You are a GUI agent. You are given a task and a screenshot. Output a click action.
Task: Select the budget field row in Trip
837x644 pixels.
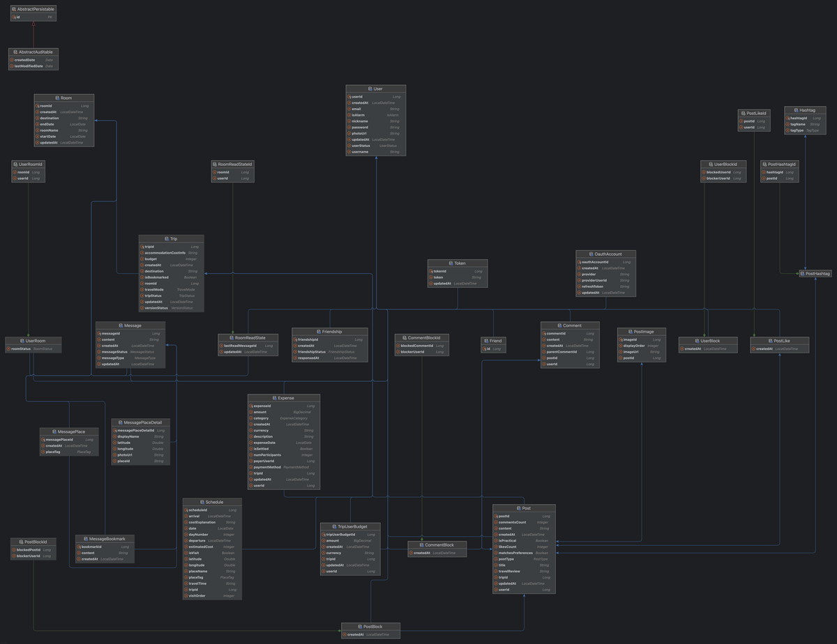(x=171, y=259)
